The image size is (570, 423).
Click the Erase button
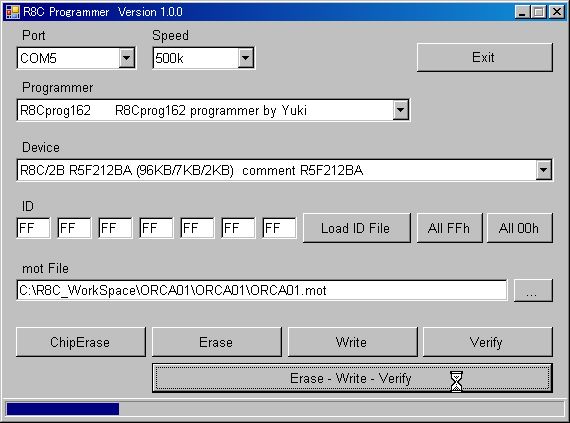pos(216,342)
